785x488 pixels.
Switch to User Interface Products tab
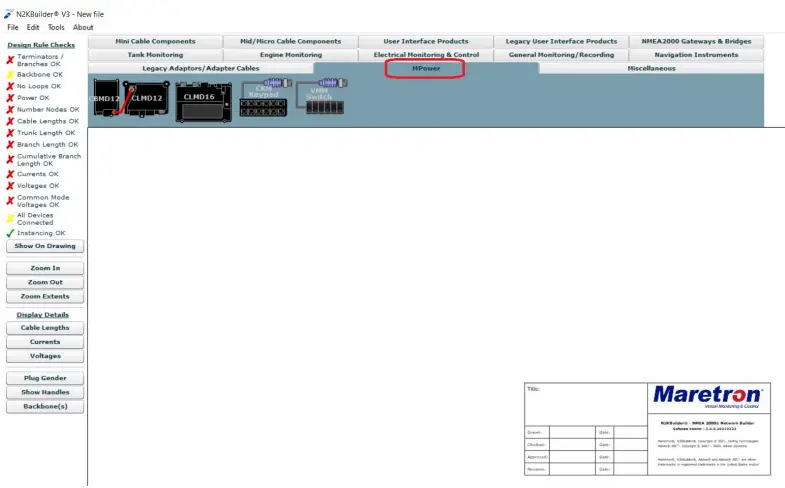(426, 42)
